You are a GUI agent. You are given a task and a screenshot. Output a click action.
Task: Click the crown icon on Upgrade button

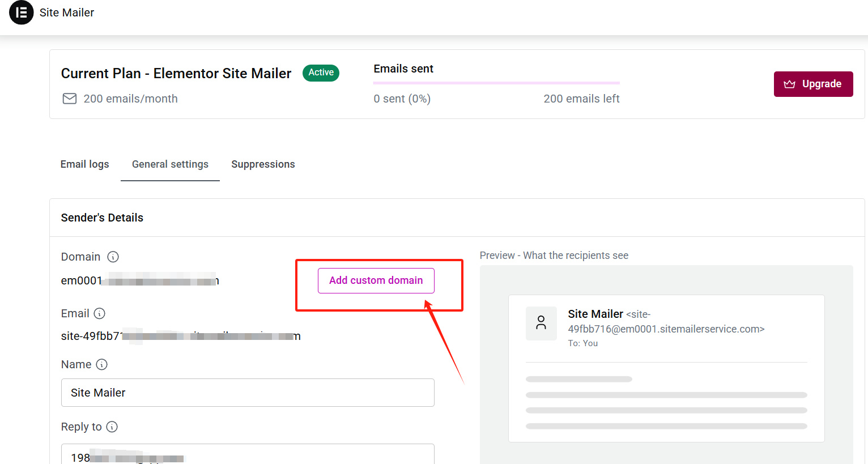789,84
